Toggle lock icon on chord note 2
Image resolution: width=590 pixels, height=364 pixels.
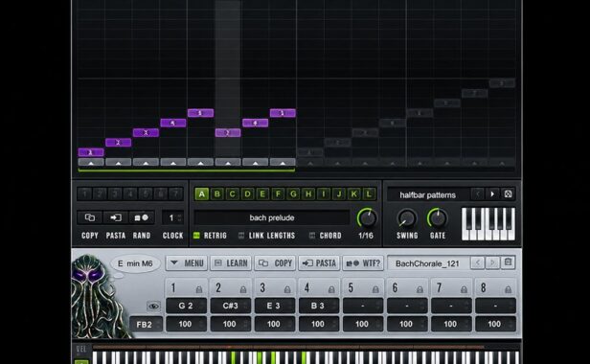tap(243, 289)
